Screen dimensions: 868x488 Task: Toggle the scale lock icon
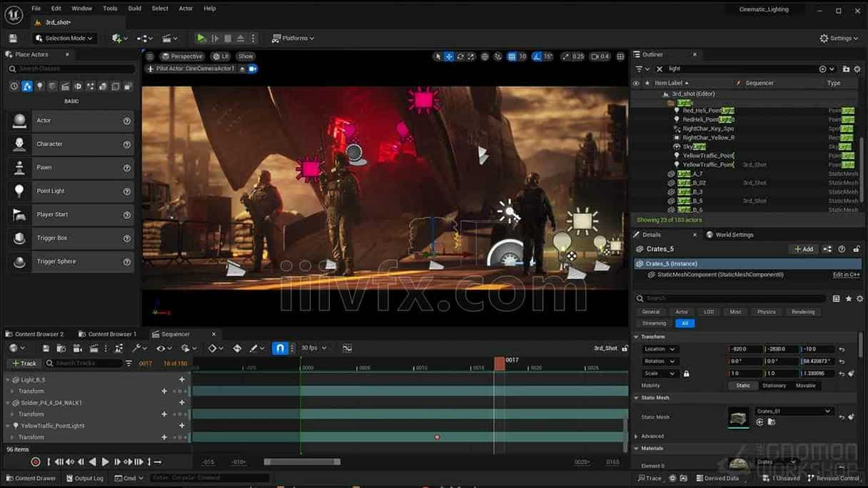click(x=687, y=374)
